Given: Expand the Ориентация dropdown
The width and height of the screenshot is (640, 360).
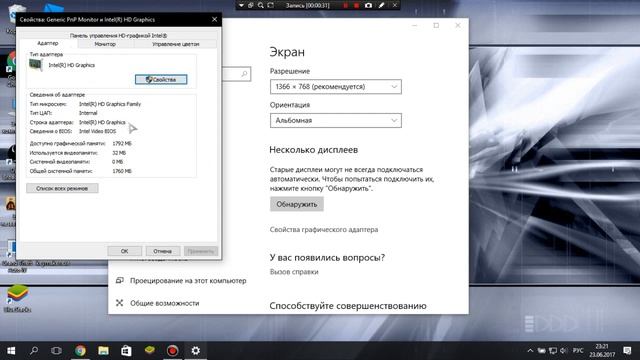Looking at the screenshot, I should click(x=336, y=120).
